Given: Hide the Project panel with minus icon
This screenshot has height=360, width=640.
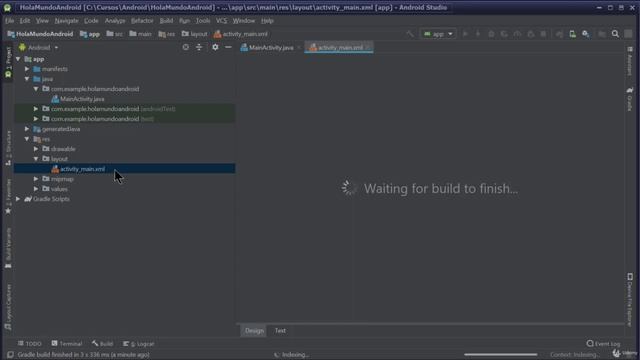Looking at the screenshot, I should click(228, 47).
